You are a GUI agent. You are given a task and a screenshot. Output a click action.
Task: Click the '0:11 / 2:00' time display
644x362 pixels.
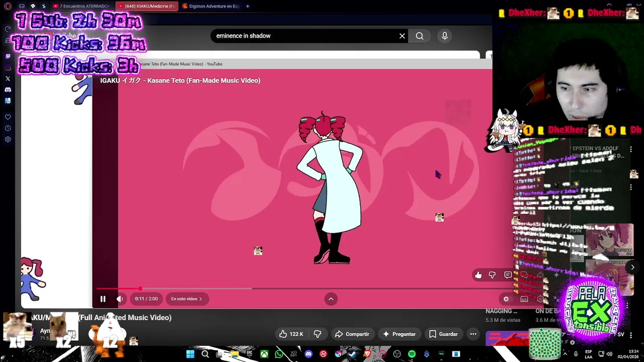tap(146, 299)
